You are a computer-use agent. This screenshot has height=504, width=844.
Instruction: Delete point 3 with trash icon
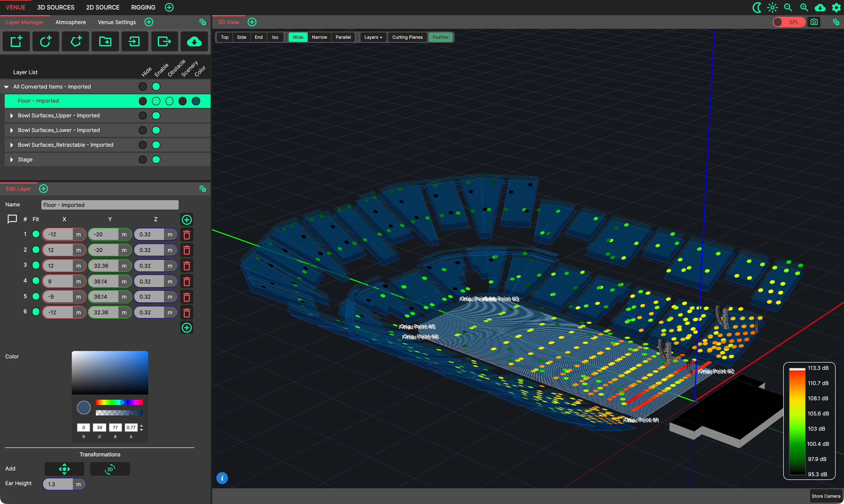[x=187, y=266]
